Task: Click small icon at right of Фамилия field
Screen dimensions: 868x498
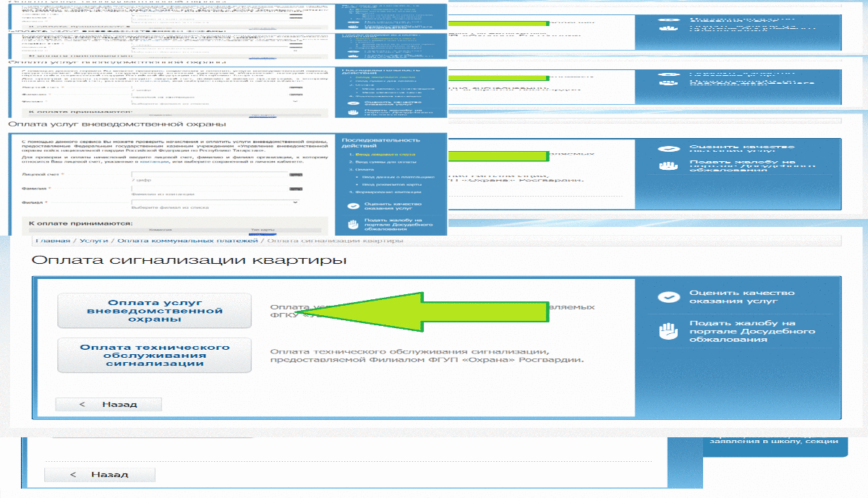Action: pos(295,189)
